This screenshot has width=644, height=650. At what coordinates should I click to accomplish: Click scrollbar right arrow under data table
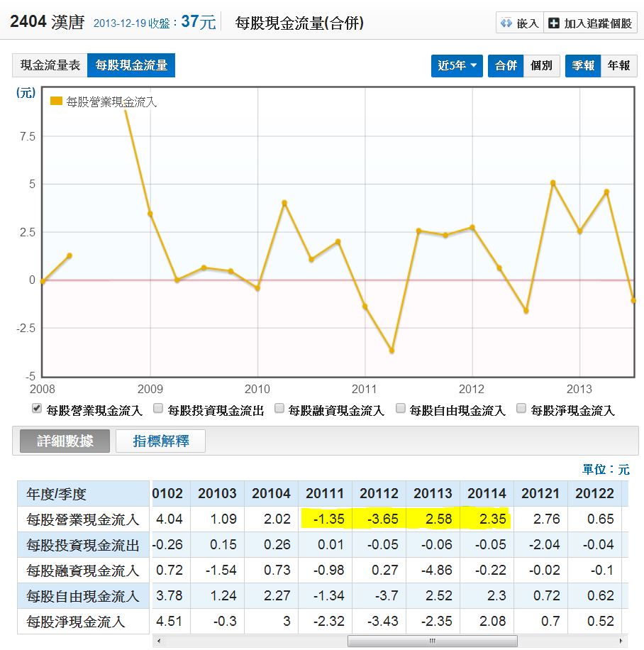[623, 641]
